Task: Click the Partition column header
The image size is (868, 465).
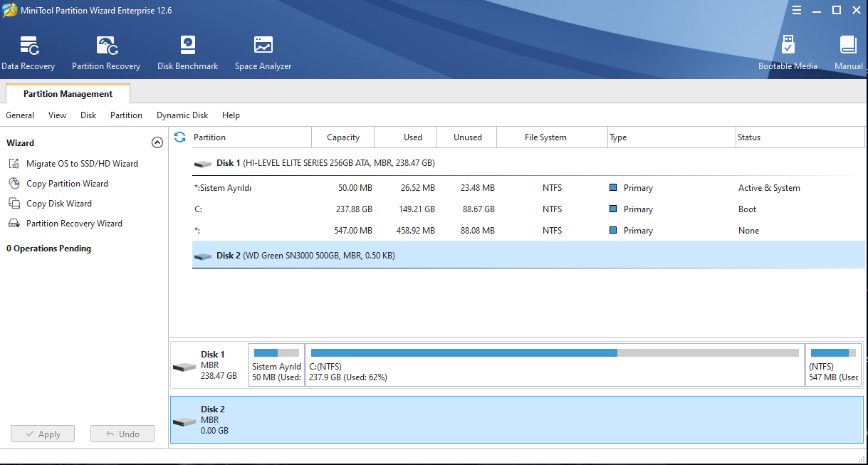Action: pyautogui.click(x=252, y=137)
